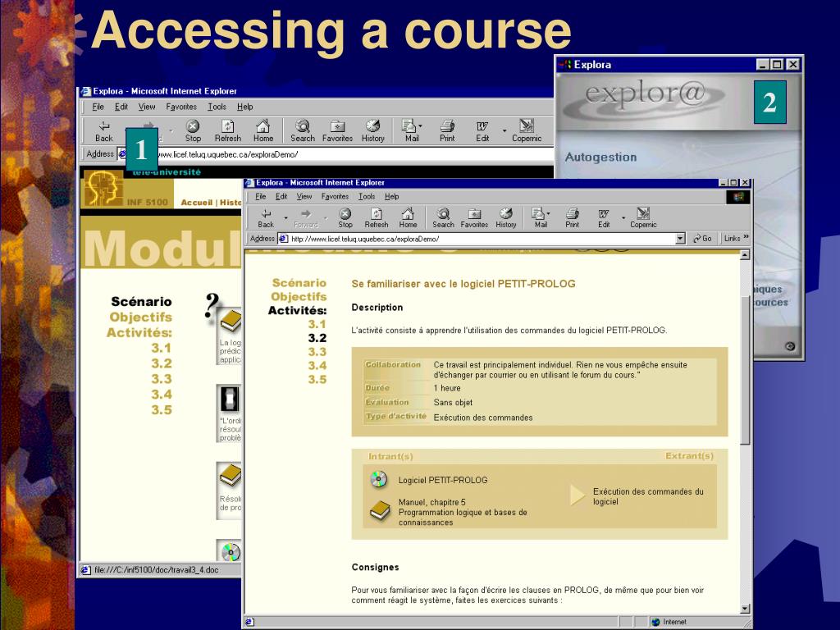The width and height of the screenshot is (840, 630).
Task: Click Home in the rear Explorer window
Action: point(263,131)
